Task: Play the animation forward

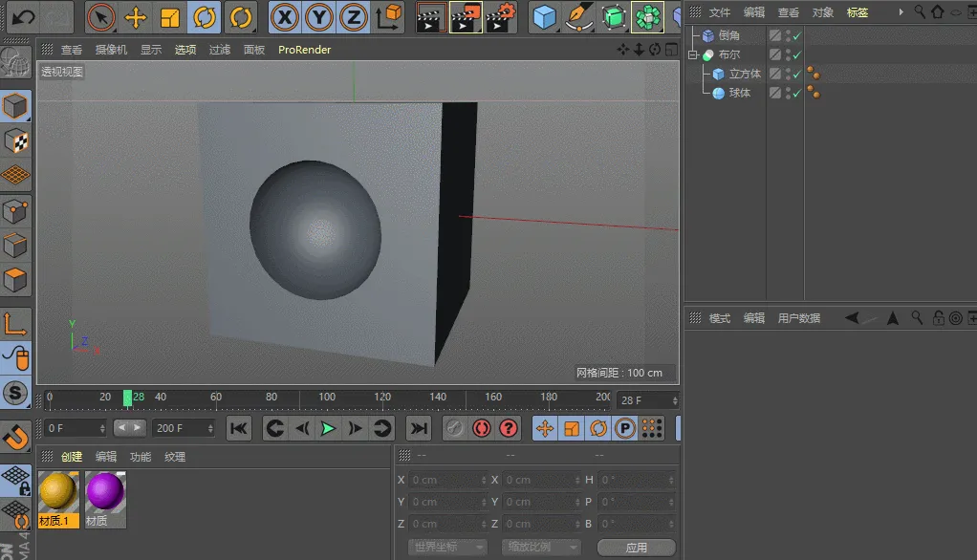Action: [x=328, y=428]
